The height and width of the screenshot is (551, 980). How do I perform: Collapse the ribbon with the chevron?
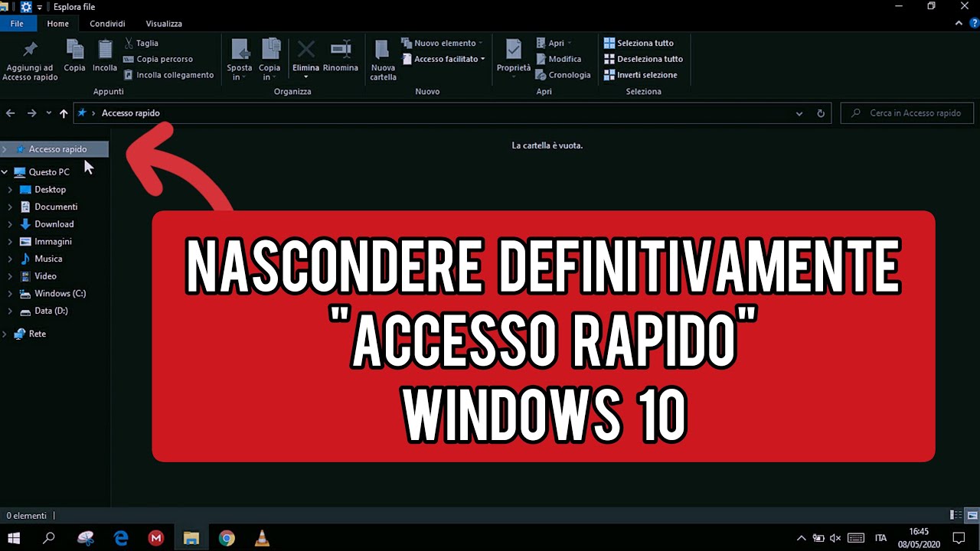(x=959, y=24)
